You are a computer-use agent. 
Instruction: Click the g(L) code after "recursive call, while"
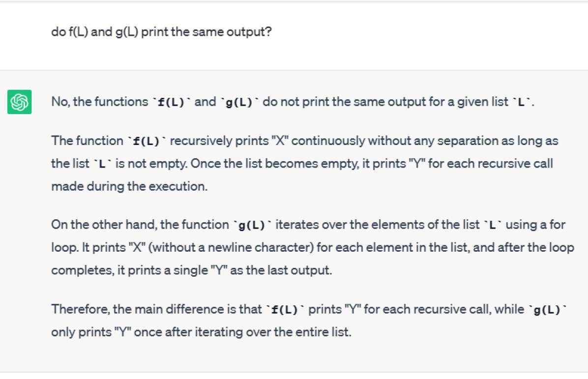pyautogui.click(x=547, y=310)
